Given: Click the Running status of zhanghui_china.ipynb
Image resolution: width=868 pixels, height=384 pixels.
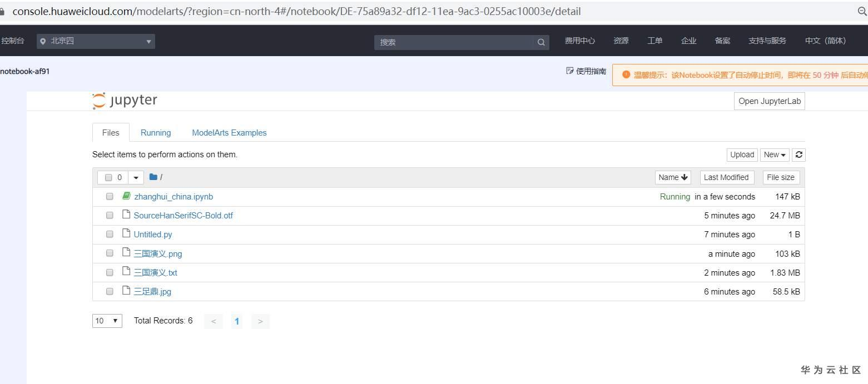Looking at the screenshot, I should [675, 197].
